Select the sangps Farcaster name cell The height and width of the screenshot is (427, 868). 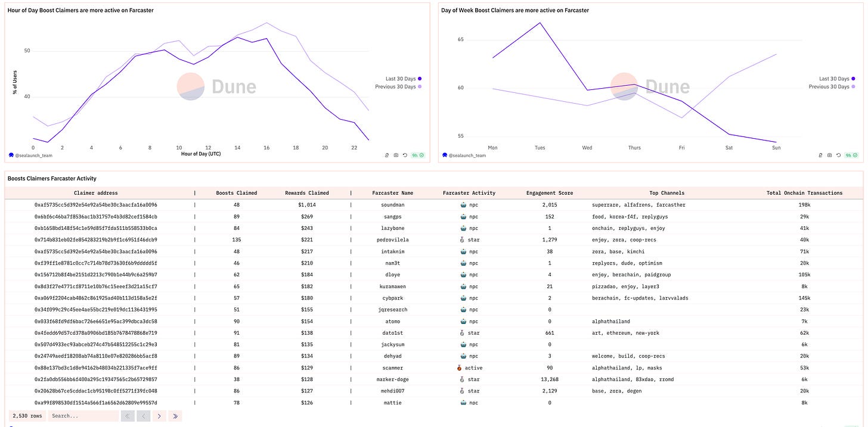click(393, 216)
